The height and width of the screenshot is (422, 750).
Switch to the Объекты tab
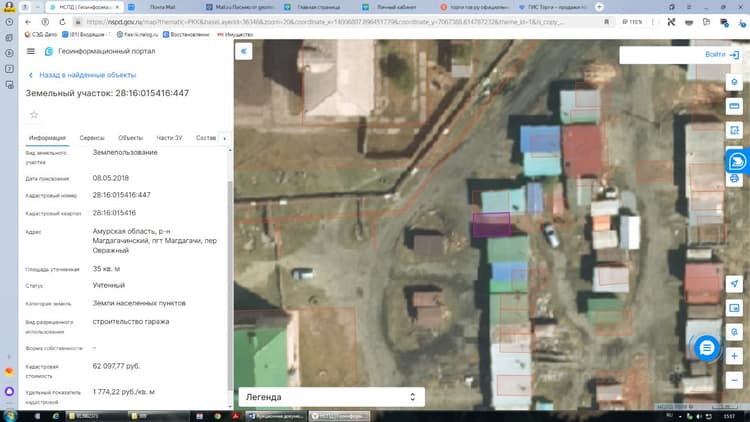coord(131,138)
